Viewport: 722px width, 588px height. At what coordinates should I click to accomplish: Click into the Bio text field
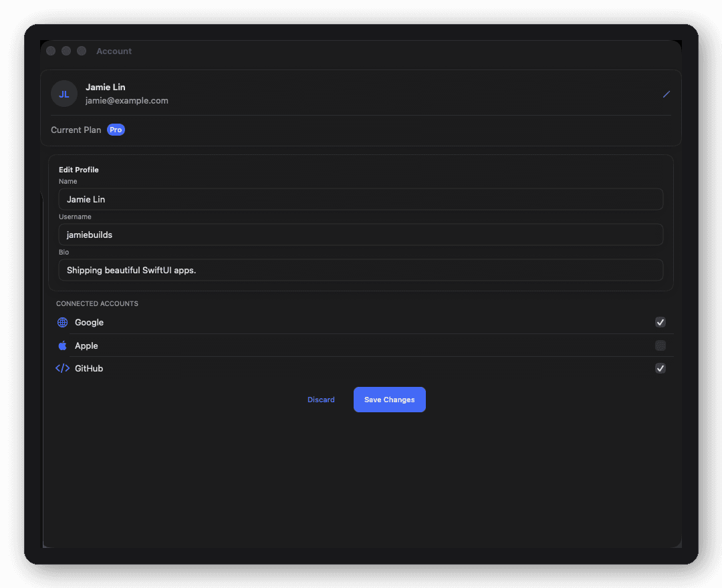(360, 270)
